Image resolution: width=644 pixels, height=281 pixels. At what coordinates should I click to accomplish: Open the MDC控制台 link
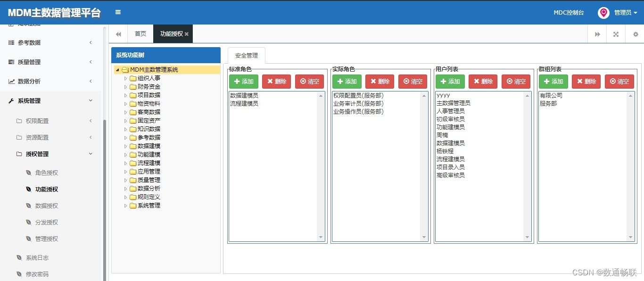coord(569,13)
